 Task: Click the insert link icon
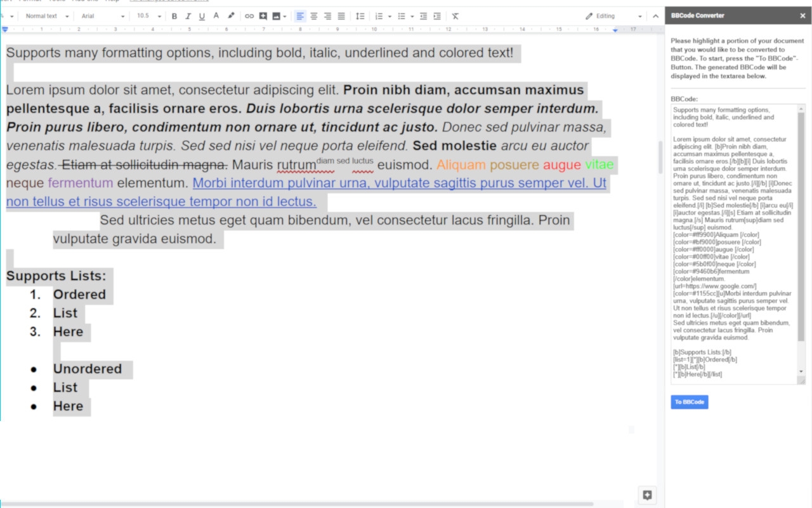point(249,16)
